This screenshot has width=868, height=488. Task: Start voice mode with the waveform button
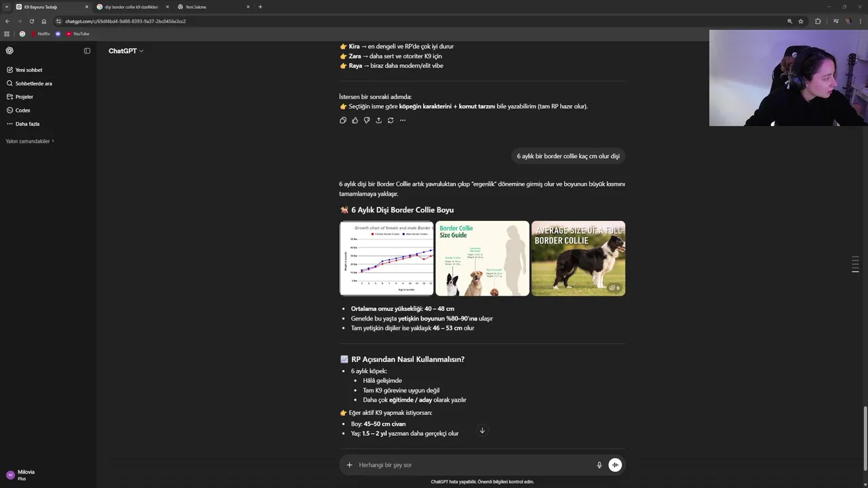pos(615,465)
